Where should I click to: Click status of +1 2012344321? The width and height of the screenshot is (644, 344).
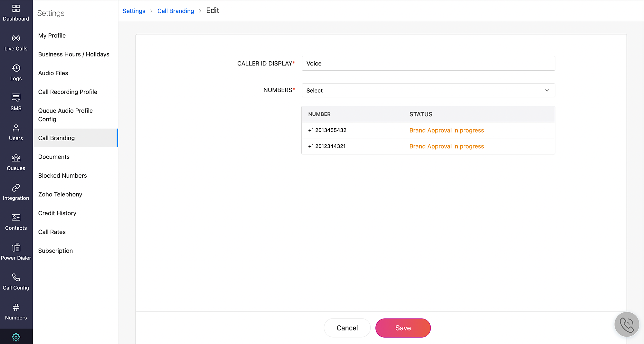[447, 146]
